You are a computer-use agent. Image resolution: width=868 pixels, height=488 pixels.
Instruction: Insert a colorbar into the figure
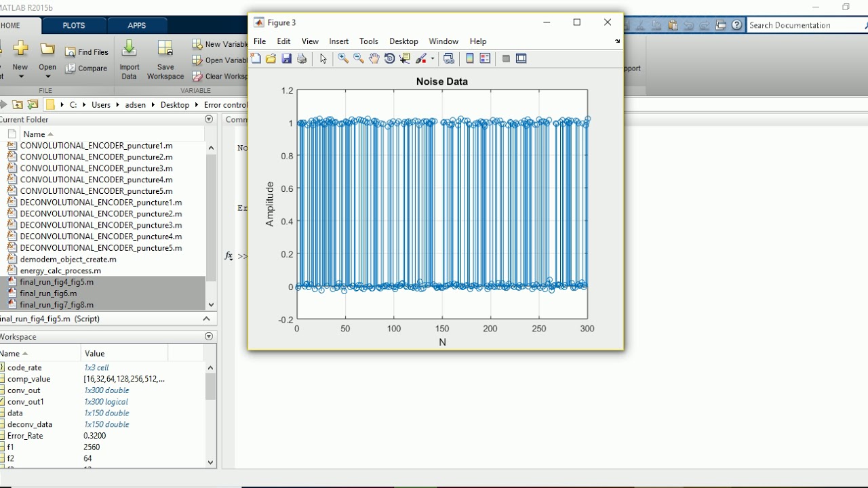point(469,59)
